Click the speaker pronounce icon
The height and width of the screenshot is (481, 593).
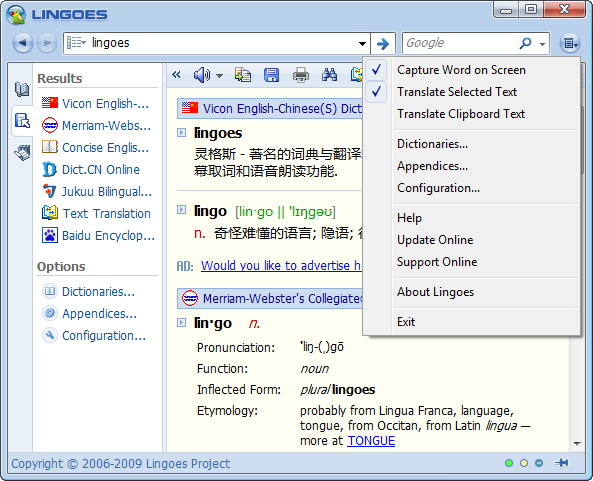(202, 75)
